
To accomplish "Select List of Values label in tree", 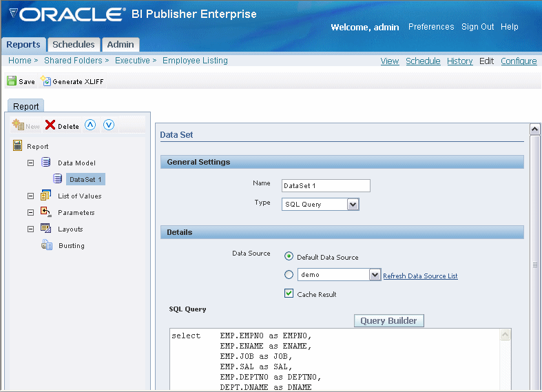I will tap(80, 196).
